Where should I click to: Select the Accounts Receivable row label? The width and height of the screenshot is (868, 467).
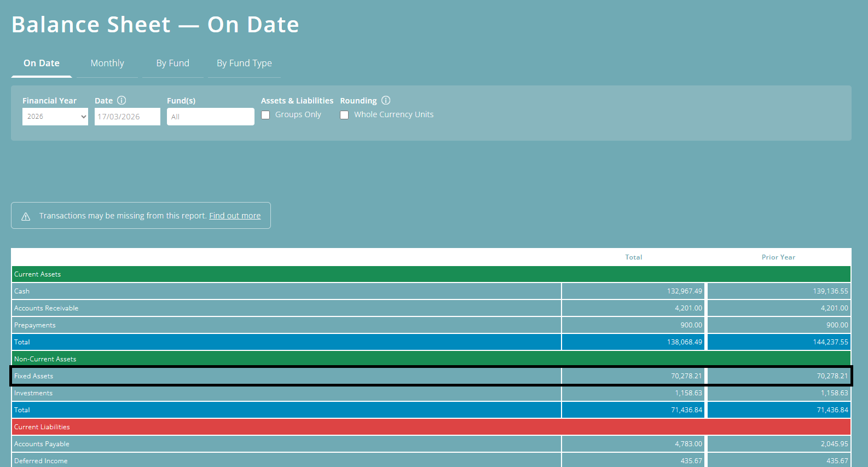46,308
